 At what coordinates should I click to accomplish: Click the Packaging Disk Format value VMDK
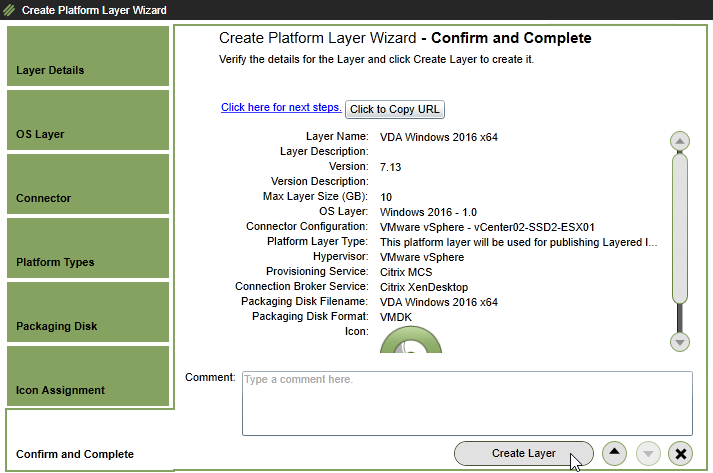pos(396,317)
